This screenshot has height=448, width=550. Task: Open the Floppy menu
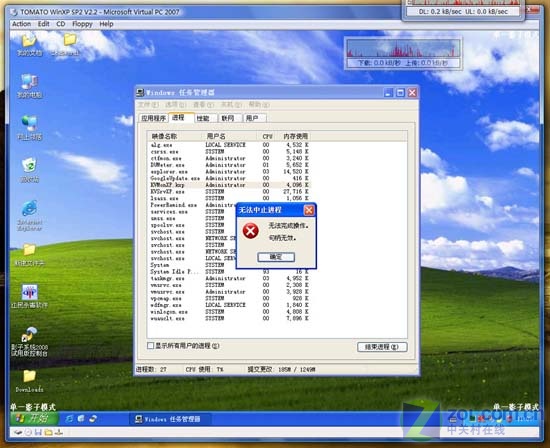click(82, 24)
